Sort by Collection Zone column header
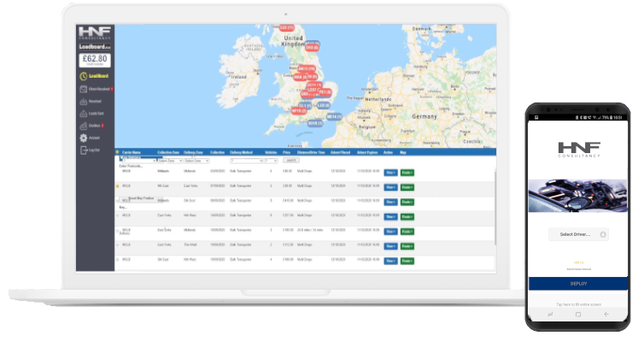This screenshot has width=644, height=342. [168, 152]
